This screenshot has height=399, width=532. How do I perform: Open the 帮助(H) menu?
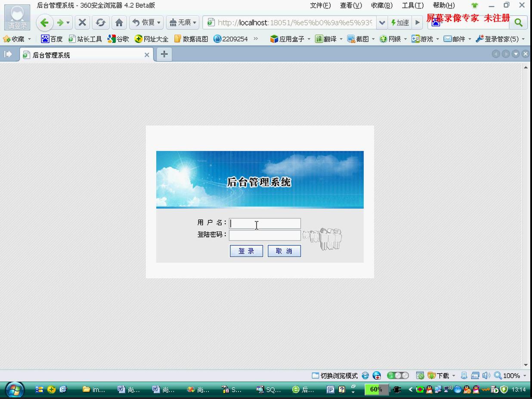(x=444, y=5)
